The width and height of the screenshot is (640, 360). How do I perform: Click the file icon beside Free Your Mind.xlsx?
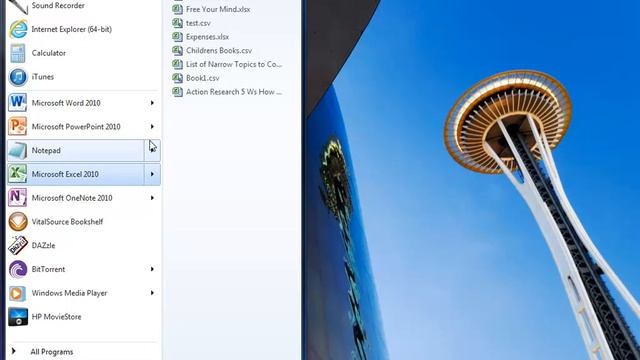pyautogui.click(x=177, y=9)
